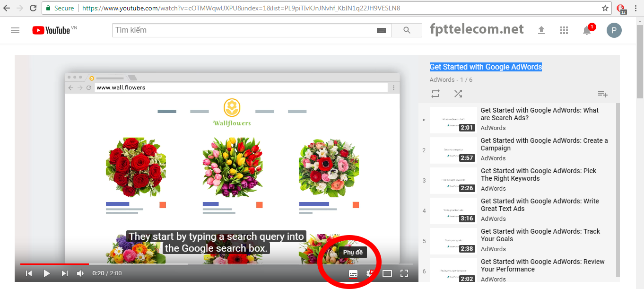Open the red extension icon with badge 12
The image size is (644, 289).
621,9
